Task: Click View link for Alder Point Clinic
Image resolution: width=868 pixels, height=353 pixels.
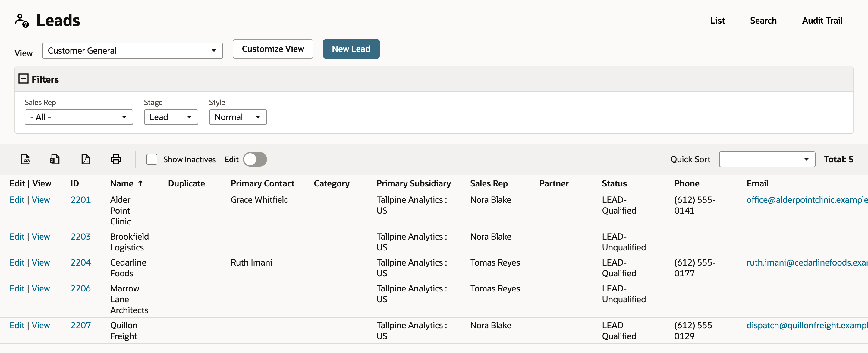Action: 41,200
